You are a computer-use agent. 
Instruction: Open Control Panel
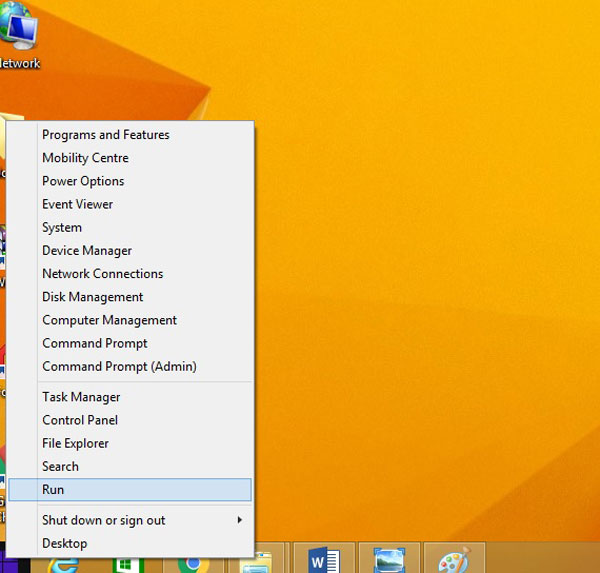pos(130,420)
